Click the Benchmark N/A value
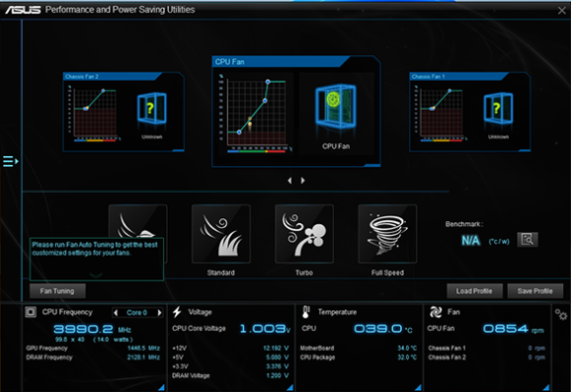Screen dimensions: 571x392 (471, 240)
